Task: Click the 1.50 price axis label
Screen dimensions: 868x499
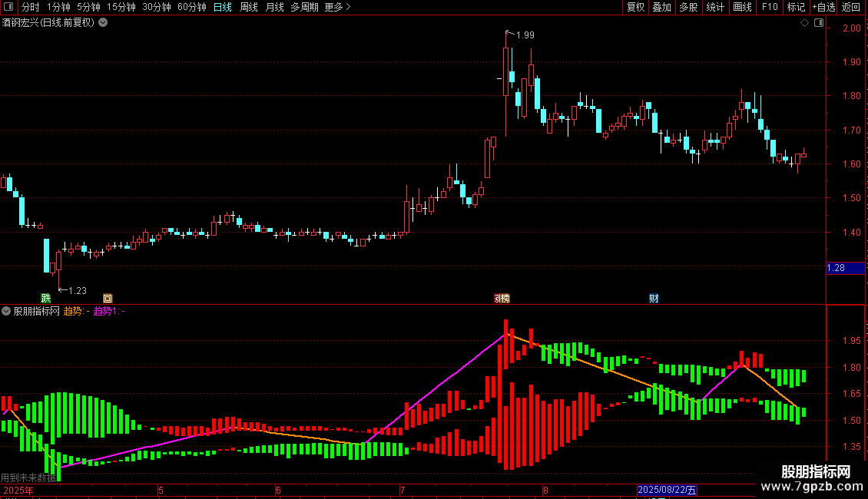Action: 851,198
